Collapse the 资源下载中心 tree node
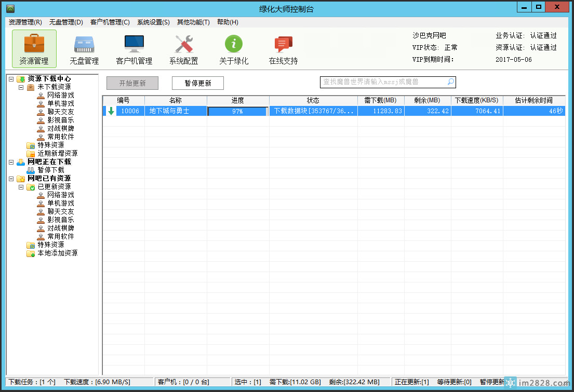The image size is (574, 392). click(x=11, y=79)
